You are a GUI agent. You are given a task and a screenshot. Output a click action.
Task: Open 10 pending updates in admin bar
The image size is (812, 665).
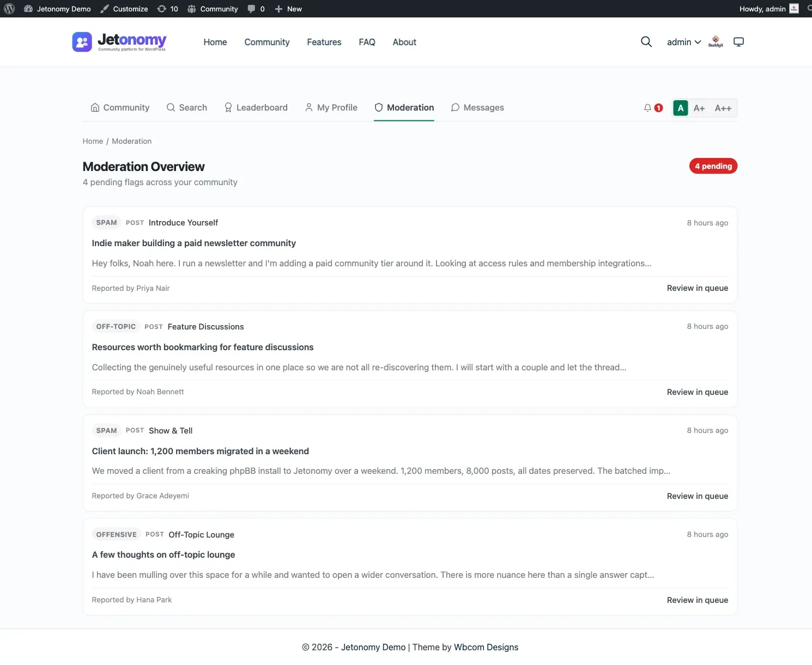click(x=168, y=9)
